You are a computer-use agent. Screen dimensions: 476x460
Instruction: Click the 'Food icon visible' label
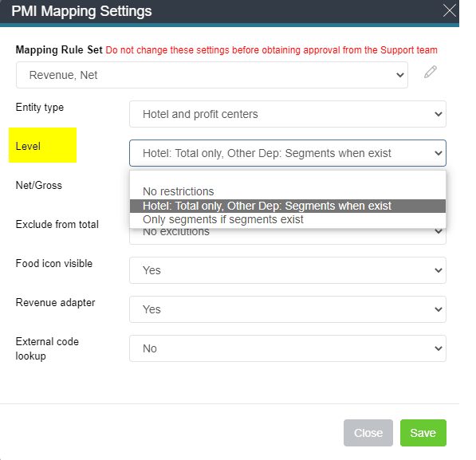pos(54,263)
